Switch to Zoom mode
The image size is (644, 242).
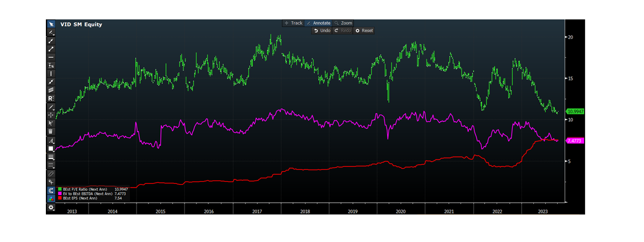[343, 23]
